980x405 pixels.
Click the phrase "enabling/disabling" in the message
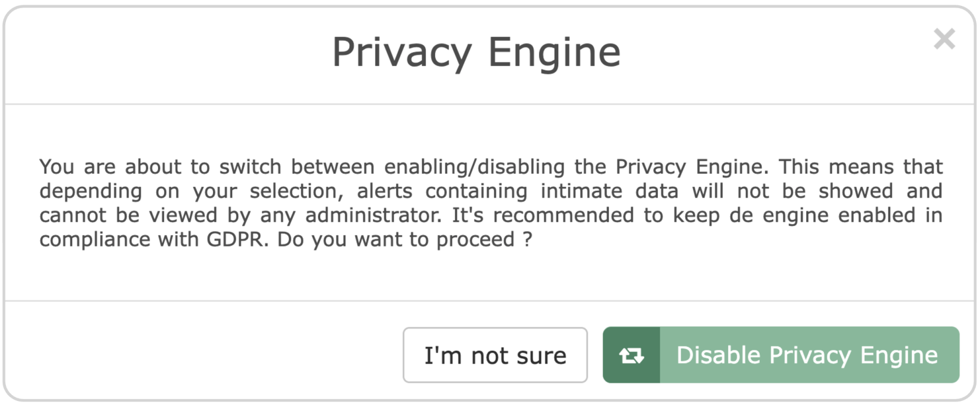(x=474, y=167)
